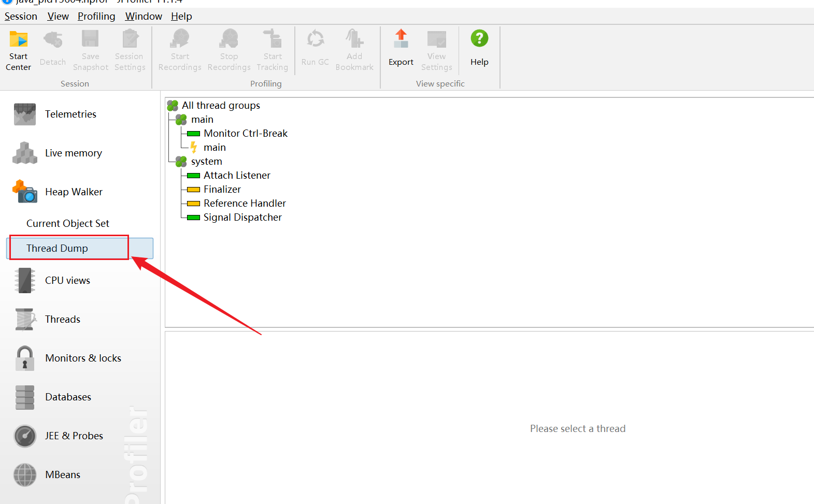The image size is (814, 504).
Task: Click the Signal Dispatcher thread entry
Action: pyautogui.click(x=242, y=218)
